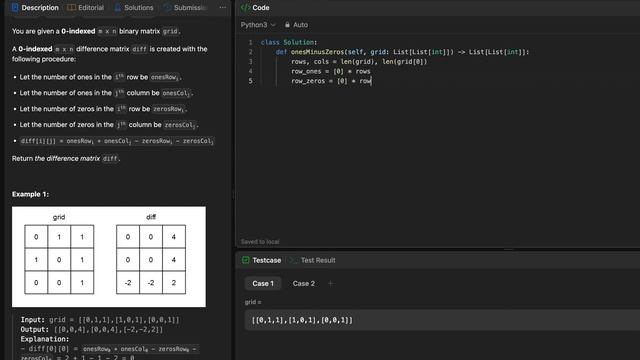Click the 'row_ones = [0] * rows' line

331,71
